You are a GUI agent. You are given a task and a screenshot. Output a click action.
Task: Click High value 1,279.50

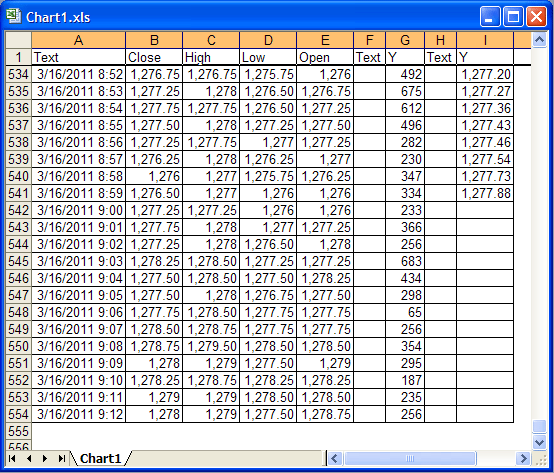pyautogui.click(x=211, y=346)
